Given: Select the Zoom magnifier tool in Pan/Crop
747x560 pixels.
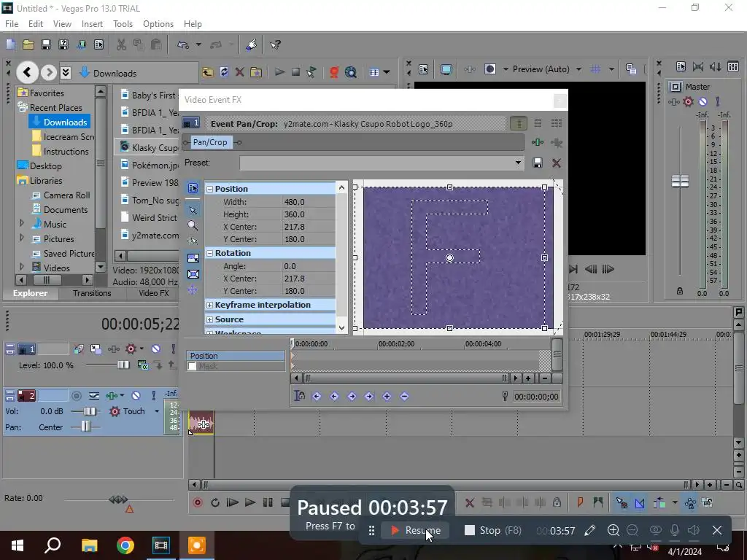Looking at the screenshot, I should 193,226.
